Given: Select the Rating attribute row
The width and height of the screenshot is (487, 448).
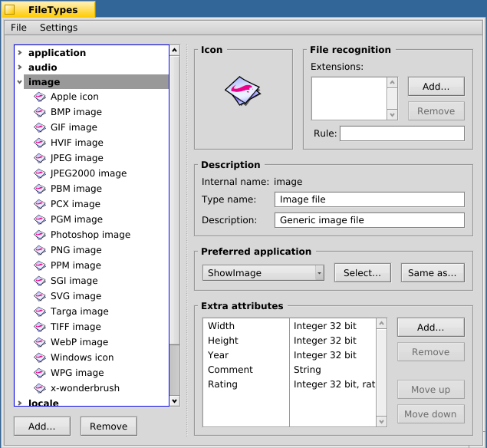Looking at the screenshot, I should (x=289, y=384).
